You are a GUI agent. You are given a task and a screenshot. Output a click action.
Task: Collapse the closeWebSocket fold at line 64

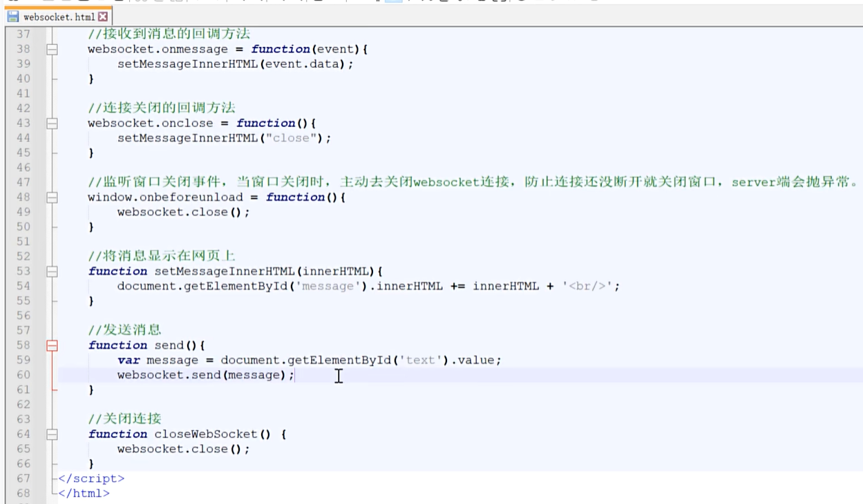[x=52, y=434]
